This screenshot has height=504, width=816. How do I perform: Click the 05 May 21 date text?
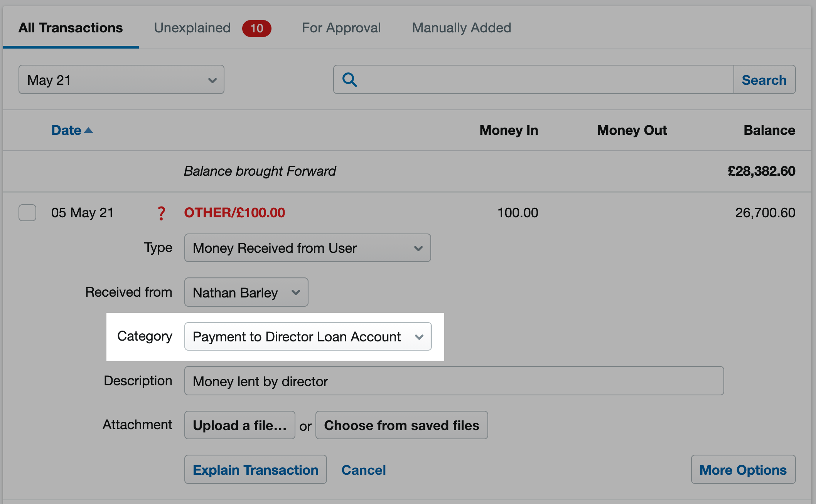coord(83,213)
